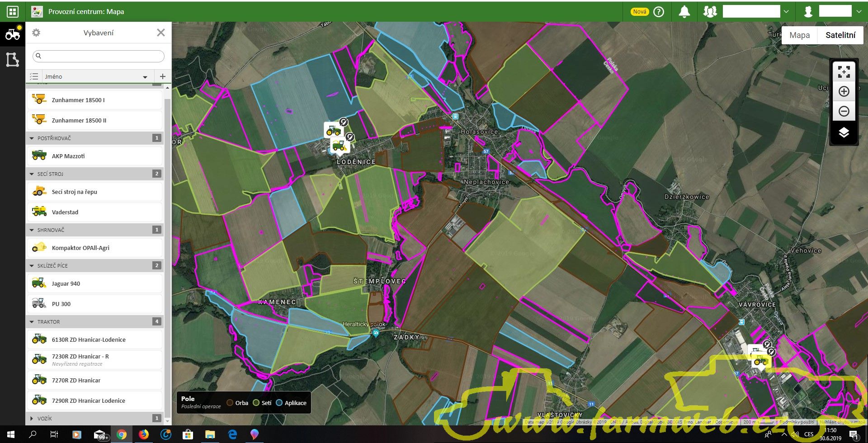Image resolution: width=868 pixels, height=443 pixels.
Task: Open the main app grid menu
Action: point(13,12)
